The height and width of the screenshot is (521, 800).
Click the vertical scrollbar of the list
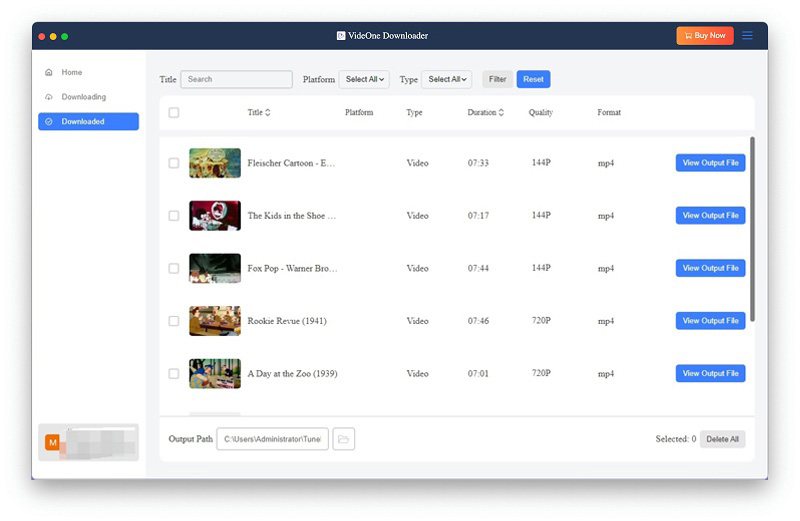(752, 230)
